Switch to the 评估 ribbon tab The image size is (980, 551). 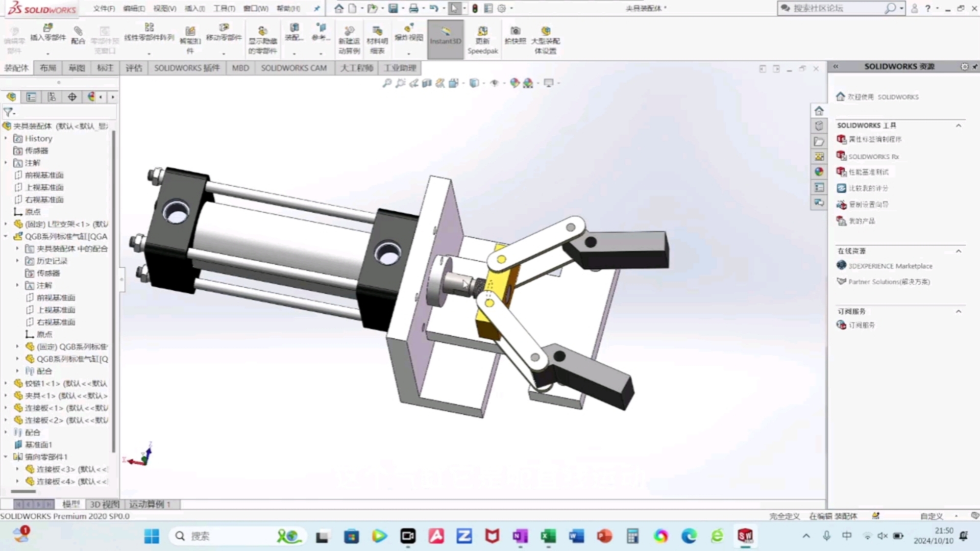[x=134, y=68]
